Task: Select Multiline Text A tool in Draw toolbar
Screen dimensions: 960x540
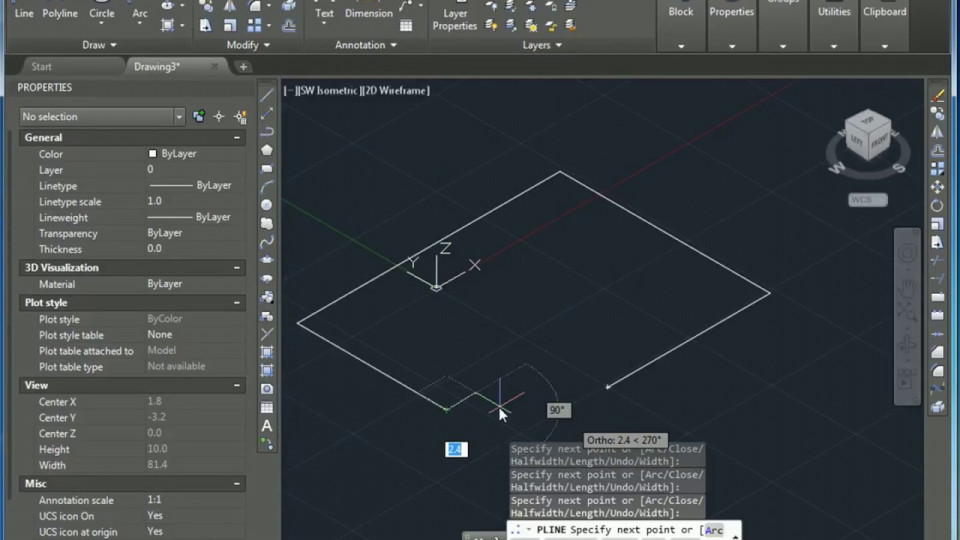Action: [x=266, y=426]
